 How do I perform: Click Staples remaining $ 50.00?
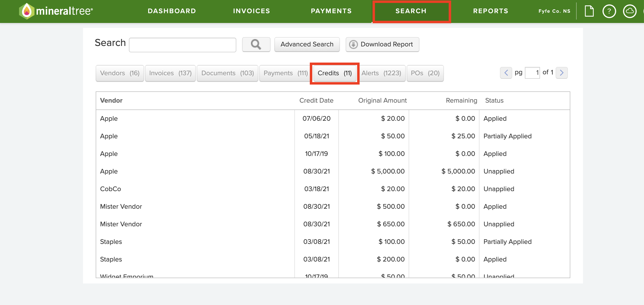(463, 242)
